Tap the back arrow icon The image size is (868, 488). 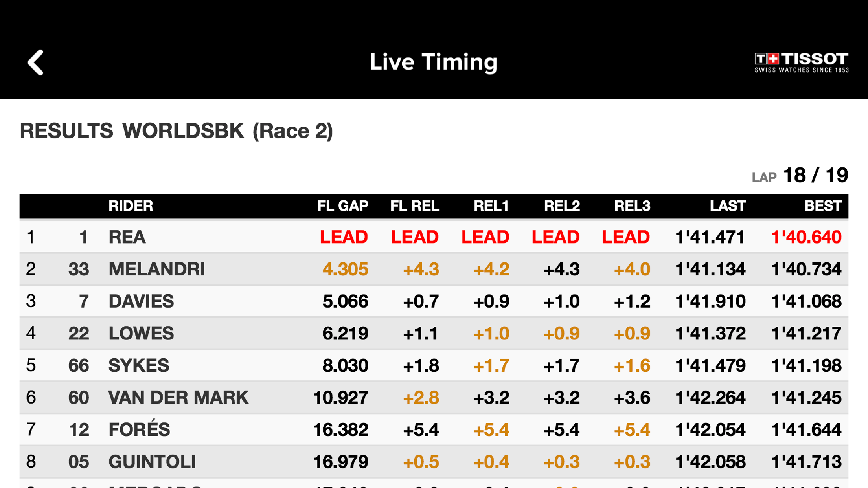[x=35, y=62]
